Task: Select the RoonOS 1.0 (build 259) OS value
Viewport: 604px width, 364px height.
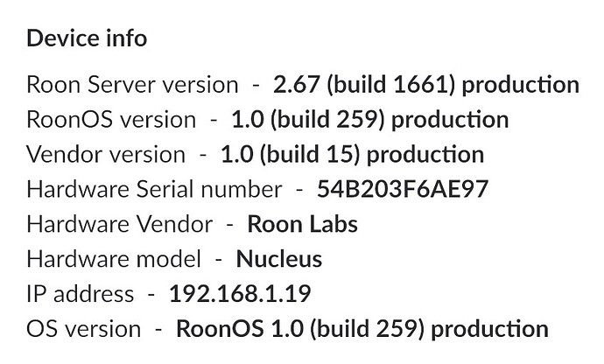Action: (362, 330)
